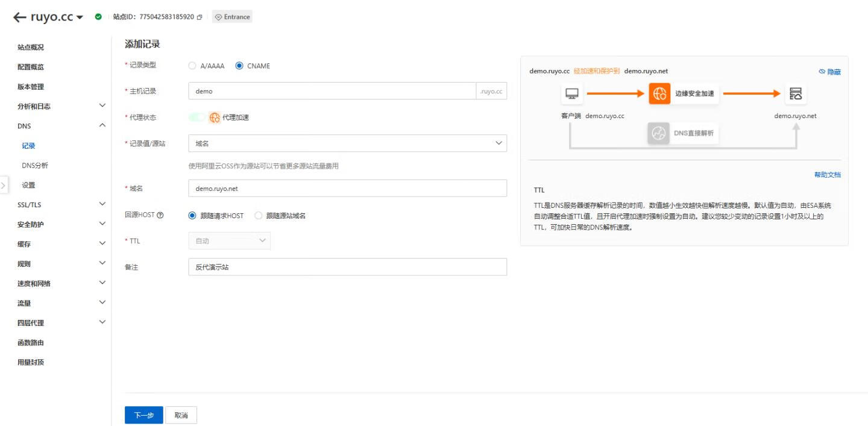Click the orange edge security acceleration globe icon
868x426 pixels.
coord(659,93)
